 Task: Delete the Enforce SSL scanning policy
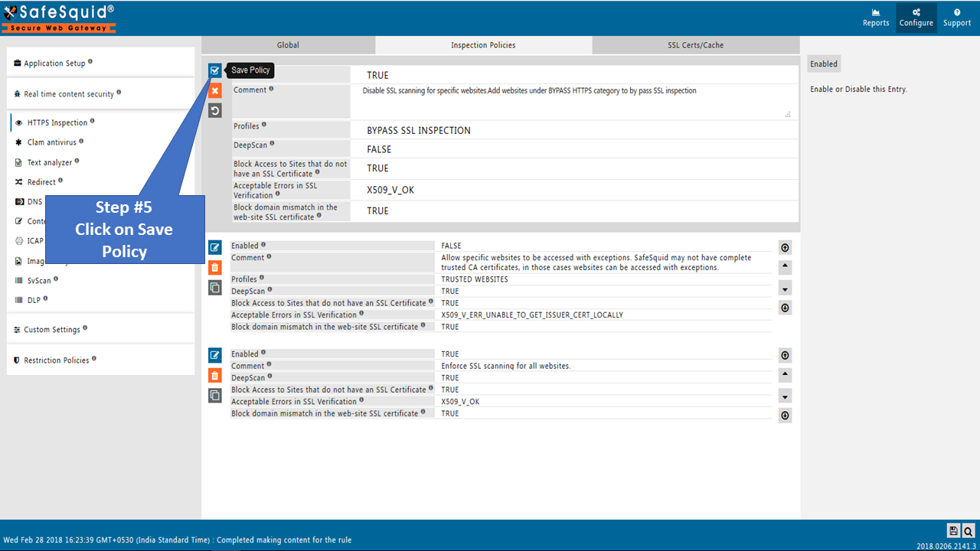click(x=215, y=375)
